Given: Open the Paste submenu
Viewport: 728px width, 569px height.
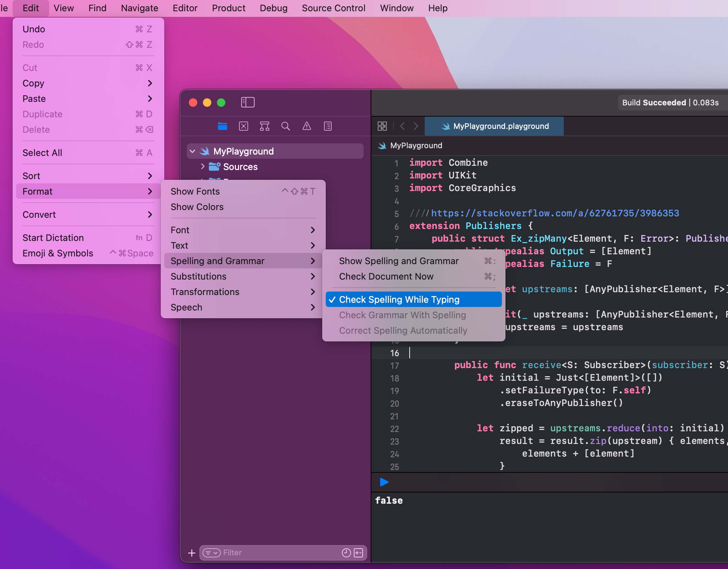Looking at the screenshot, I should (88, 99).
